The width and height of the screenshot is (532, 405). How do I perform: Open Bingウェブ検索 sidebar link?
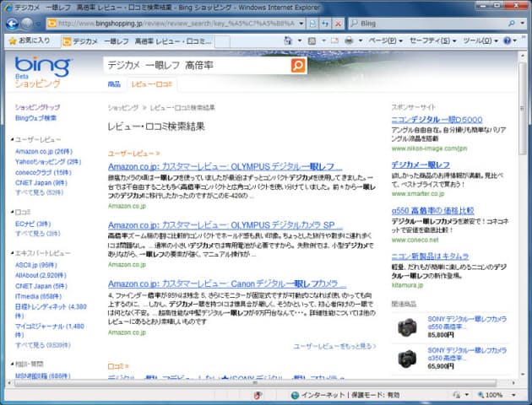pyautogui.click(x=35, y=118)
